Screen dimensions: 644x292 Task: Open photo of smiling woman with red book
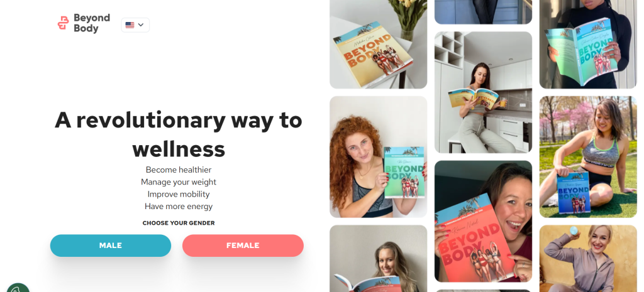click(x=483, y=221)
